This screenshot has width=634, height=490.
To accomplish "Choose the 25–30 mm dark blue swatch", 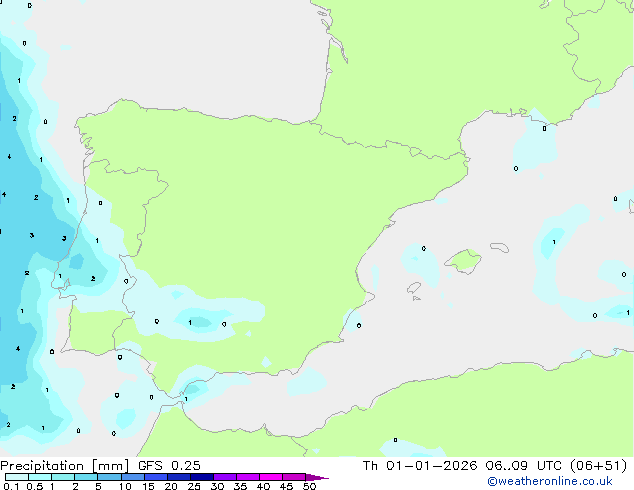I will click(202, 477).
